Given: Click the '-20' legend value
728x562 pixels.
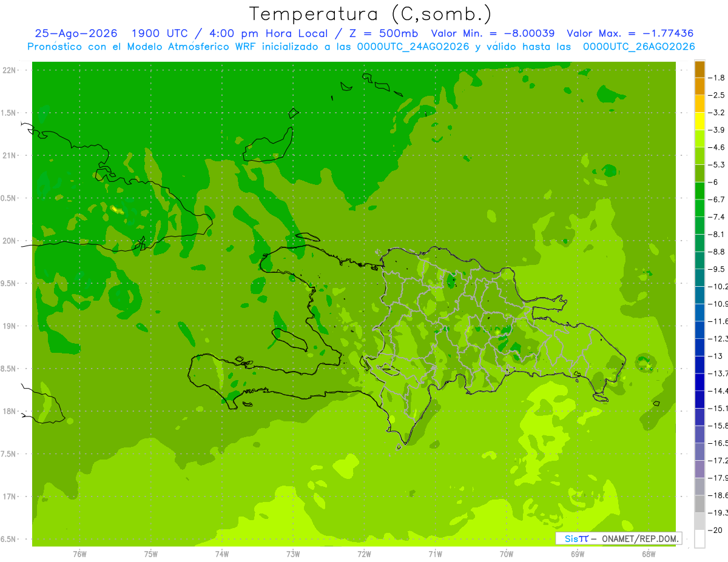Looking at the screenshot, I should pyautogui.click(x=716, y=530).
